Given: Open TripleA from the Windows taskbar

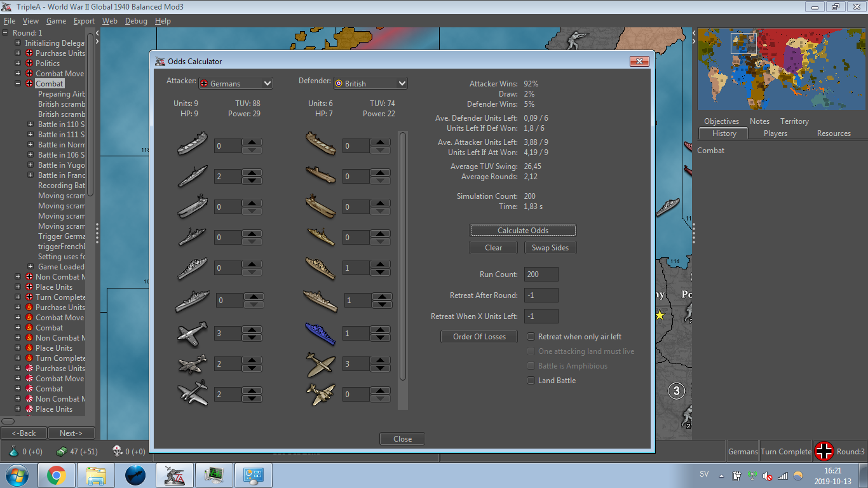Looking at the screenshot, I should (x=174, y=475).
